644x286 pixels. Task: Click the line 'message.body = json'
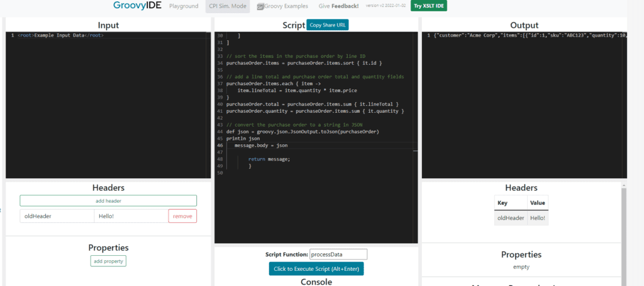click(x=261, y=146)
